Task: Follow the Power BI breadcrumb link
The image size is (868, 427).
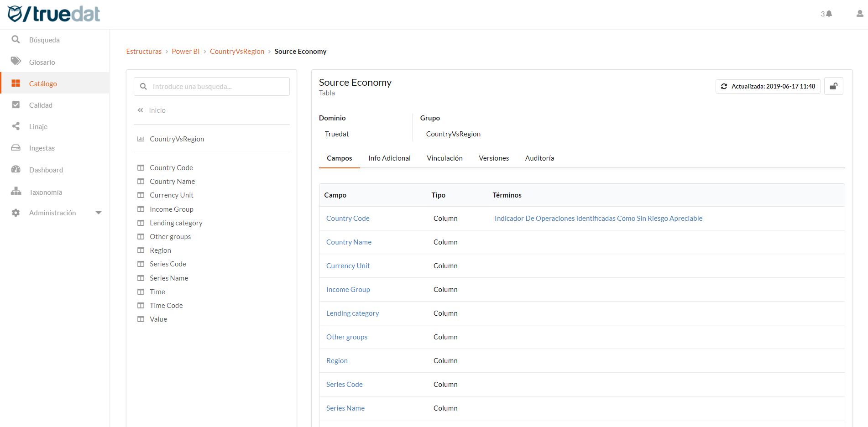Action: pos(186,51)
